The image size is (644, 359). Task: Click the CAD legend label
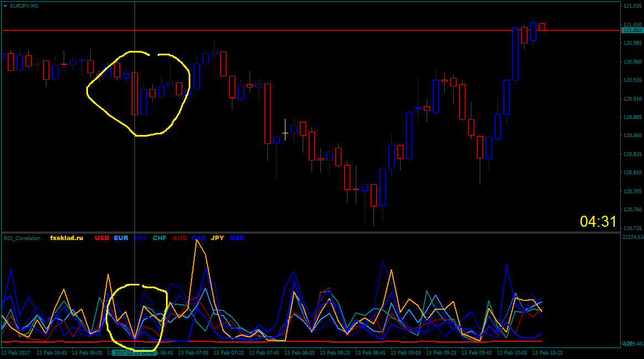(x=199, y=238)
